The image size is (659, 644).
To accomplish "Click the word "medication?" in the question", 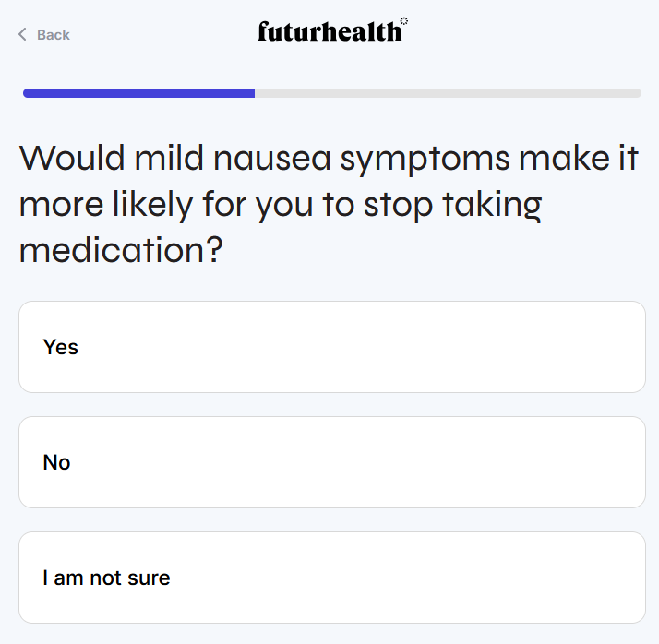I will pos(122,250).
